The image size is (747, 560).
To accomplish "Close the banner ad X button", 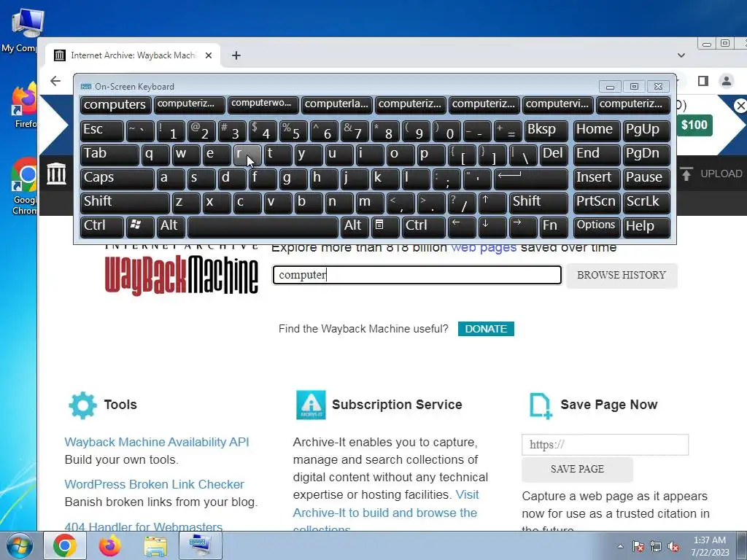I will tap(740, 106).
